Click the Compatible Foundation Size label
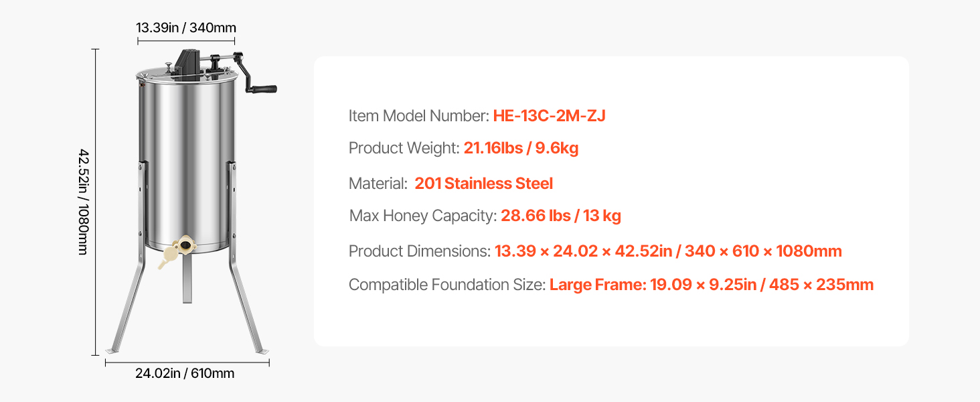Viewport: 980px width, 402px height. click(447, 285)
